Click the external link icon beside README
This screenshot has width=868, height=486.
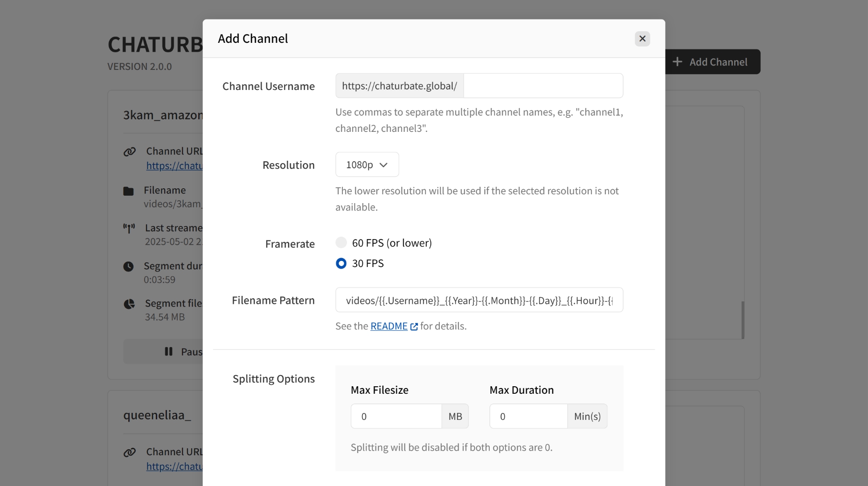coord(414,327)
